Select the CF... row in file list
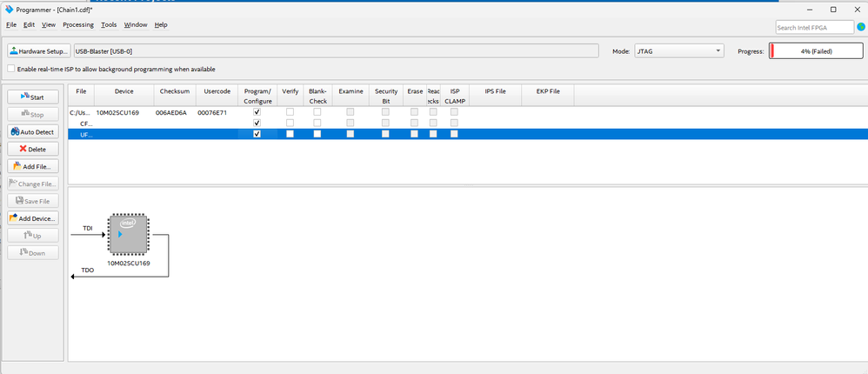Viewport: 868px width, 374px height. [x=468, y=123]
